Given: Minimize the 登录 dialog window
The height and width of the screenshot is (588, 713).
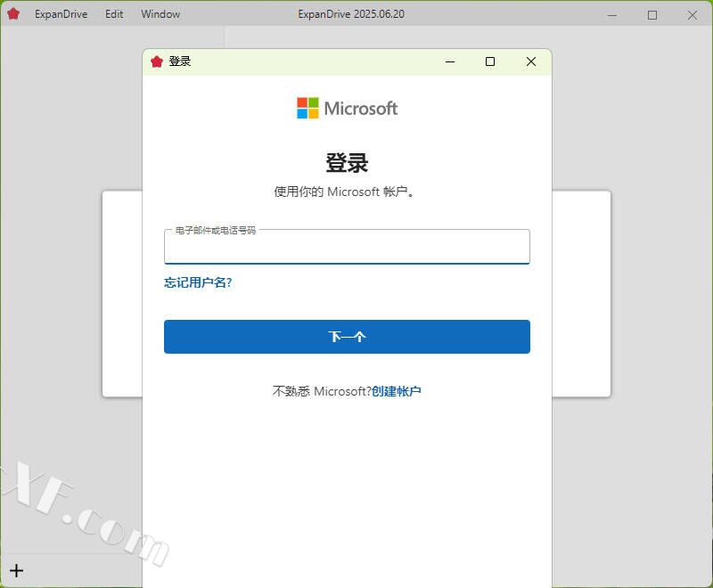Looking at the screenshot, I should tap(450, 61).
